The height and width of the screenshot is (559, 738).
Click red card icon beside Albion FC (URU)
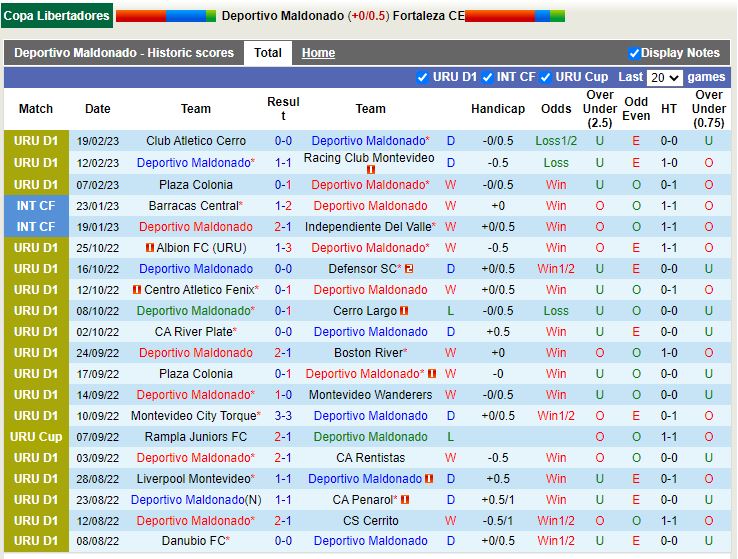pyautogui.click(x=150, y=248)
